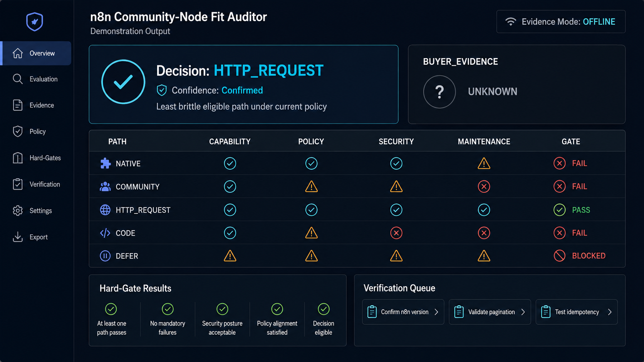Click the NATIVE gate fail icon
The height and width of the screenshot is (362, 644).
(560, 163)
